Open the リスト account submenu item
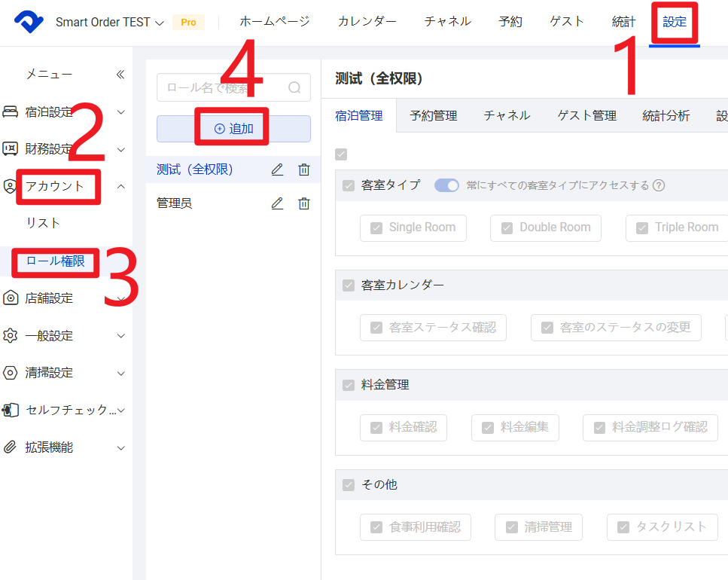 click(x=43, y=223)
